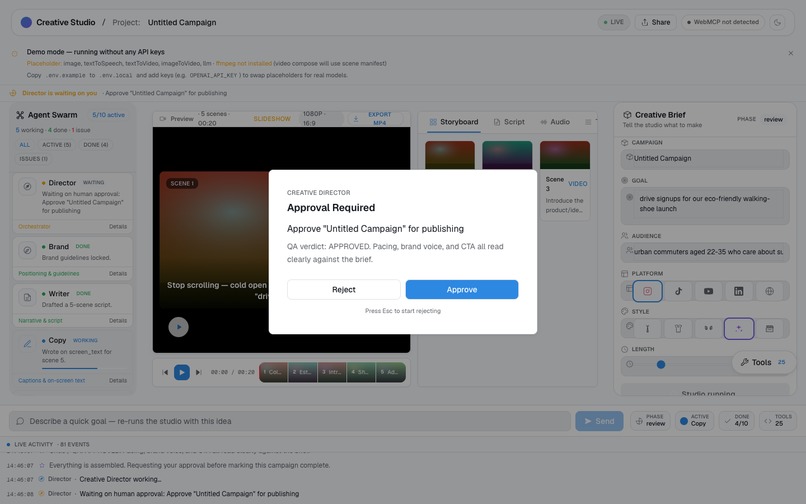
Task: Focus the quick goal description input
Action: click(x=290, y=421)
